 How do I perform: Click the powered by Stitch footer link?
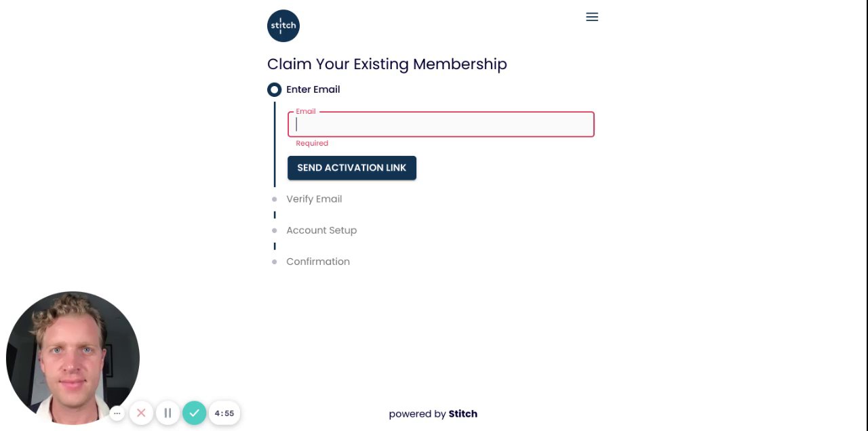pyautogui.click(x=433, y=414)
